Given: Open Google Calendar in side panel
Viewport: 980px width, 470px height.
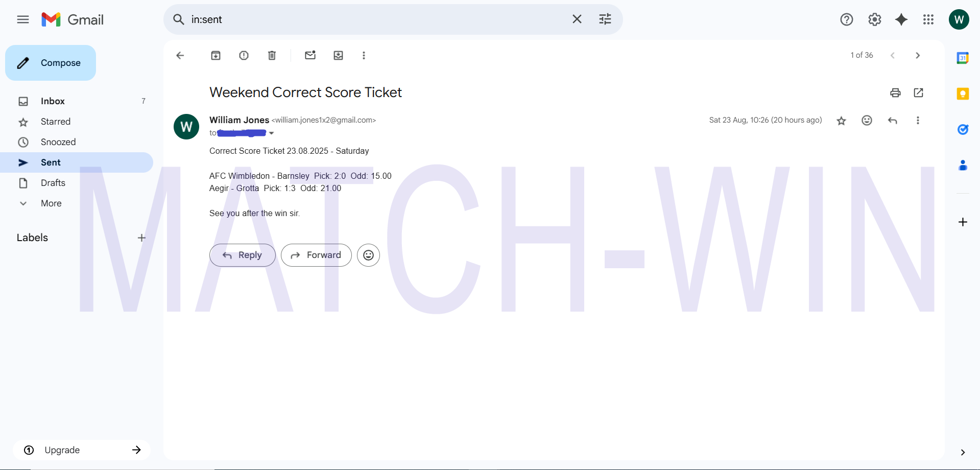Looking at the screenshot, I should pos(963,58).
